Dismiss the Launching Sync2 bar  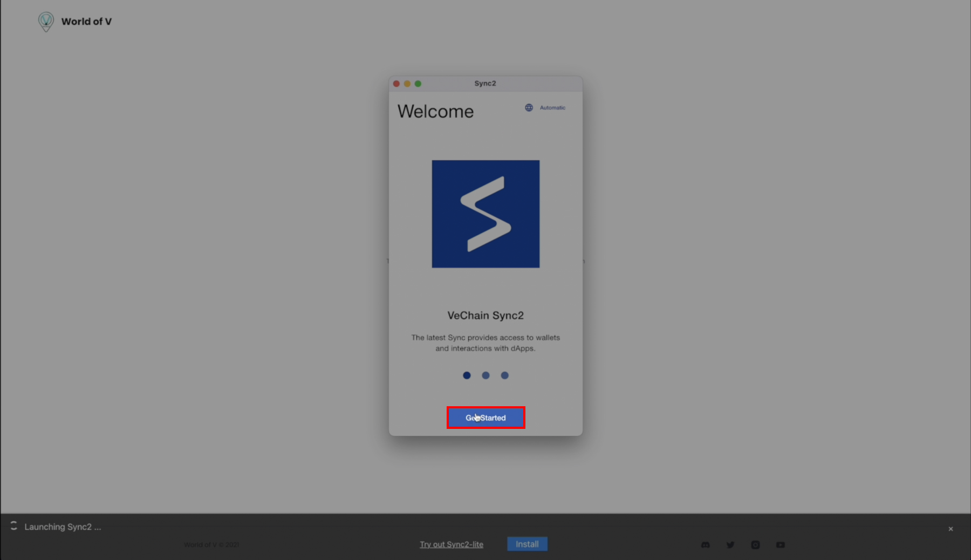[x=951, y=529]
